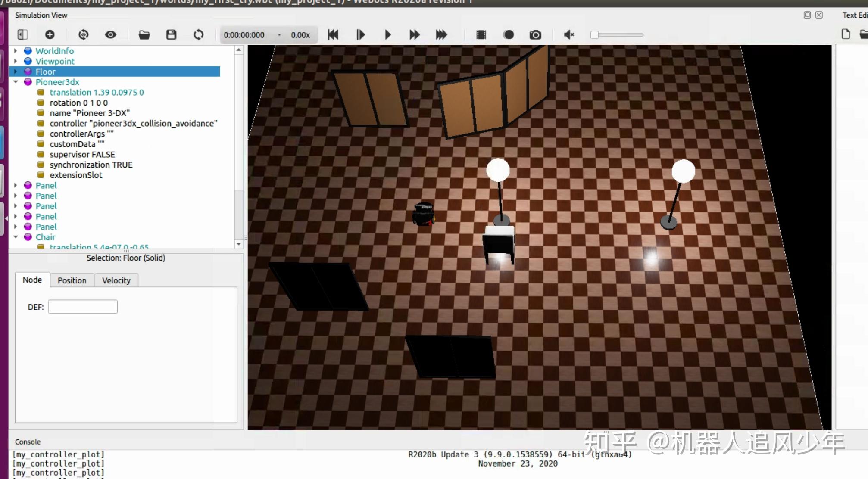Toggle the scene tree side panel icon
Screen dimensions: 868x479
pyautogui.click(x=22, y=34)
